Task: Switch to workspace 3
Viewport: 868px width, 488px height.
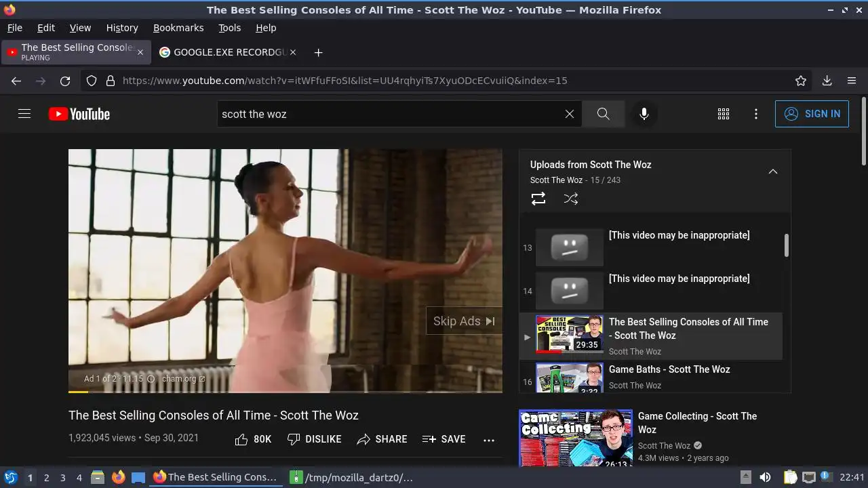Action: [62, 478]
